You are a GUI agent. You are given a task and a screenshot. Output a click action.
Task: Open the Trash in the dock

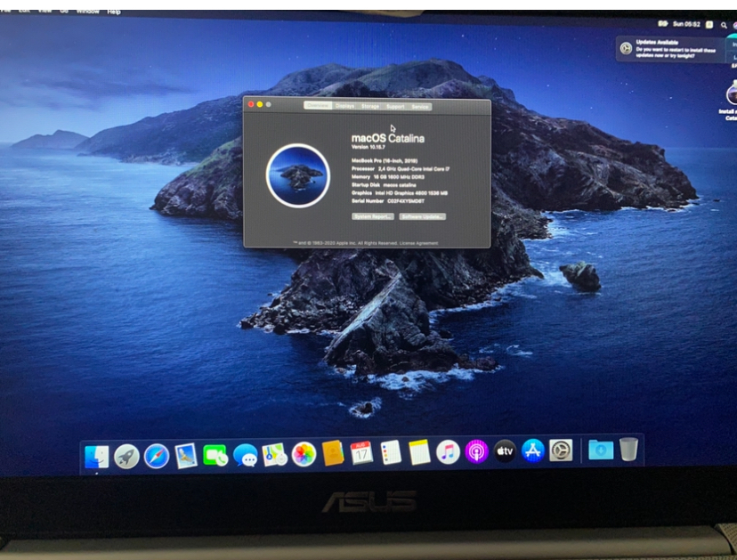click(x=628, y=449)
